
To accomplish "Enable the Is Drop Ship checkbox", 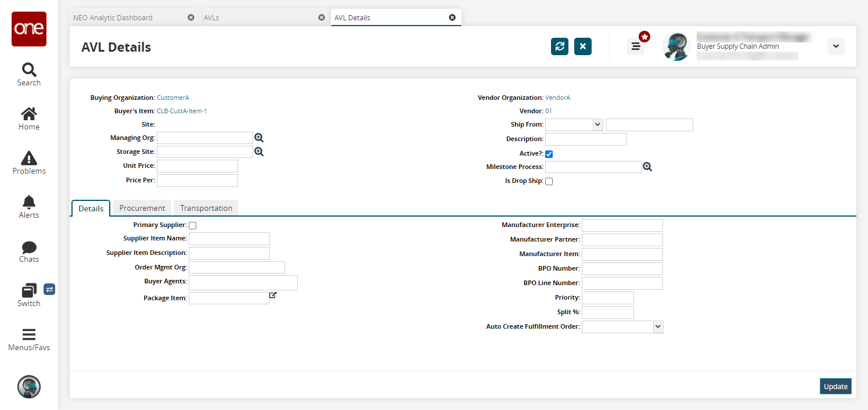I will tap(549, 181).
